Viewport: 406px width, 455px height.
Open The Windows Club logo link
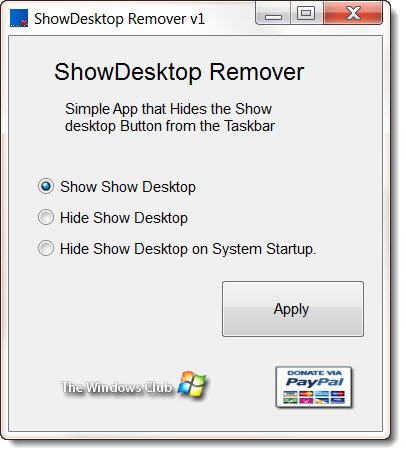(134, 385)
